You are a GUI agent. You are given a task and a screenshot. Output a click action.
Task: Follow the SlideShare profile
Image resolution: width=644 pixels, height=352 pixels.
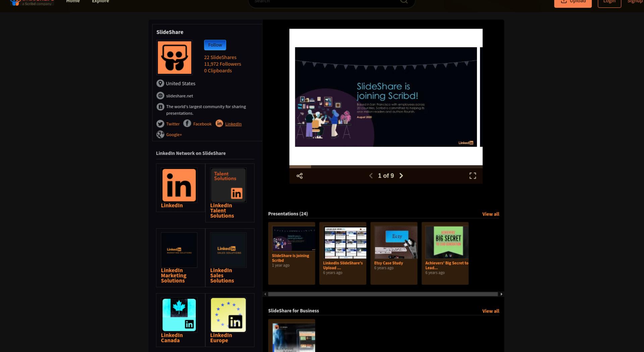point(215,45)
